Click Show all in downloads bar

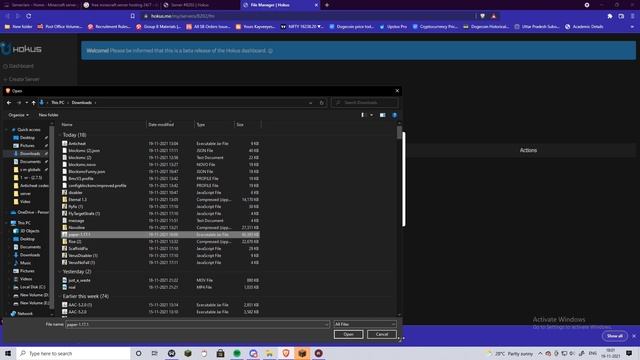615,336
